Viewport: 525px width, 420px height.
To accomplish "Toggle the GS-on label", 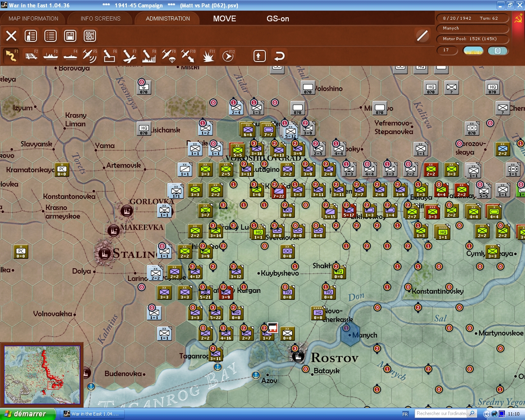I will click(x=278, y=18).
